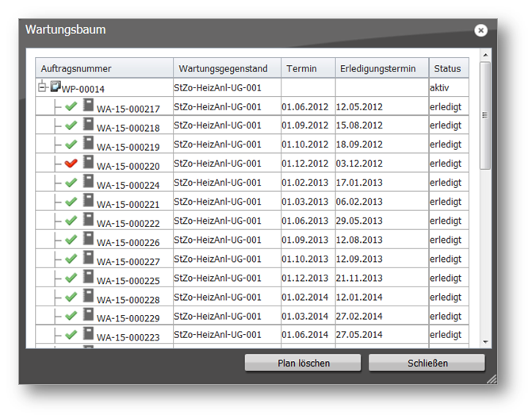Select order WA-15-000221

[x=252, y=202]
